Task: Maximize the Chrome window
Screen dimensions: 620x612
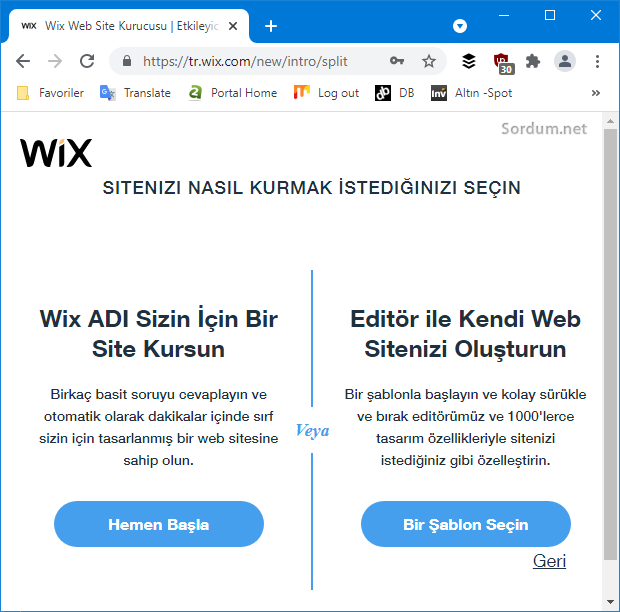Action: pos(550,15)
